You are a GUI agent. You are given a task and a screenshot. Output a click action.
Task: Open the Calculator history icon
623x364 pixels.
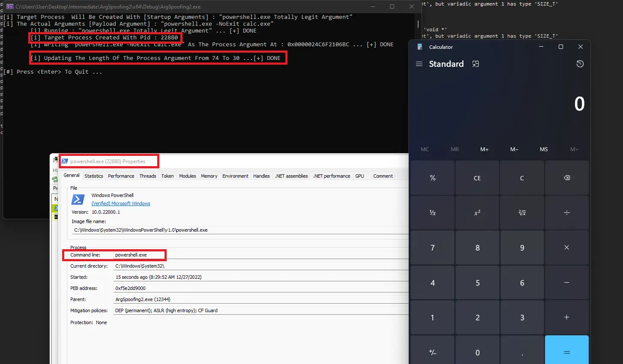point(580,64)
